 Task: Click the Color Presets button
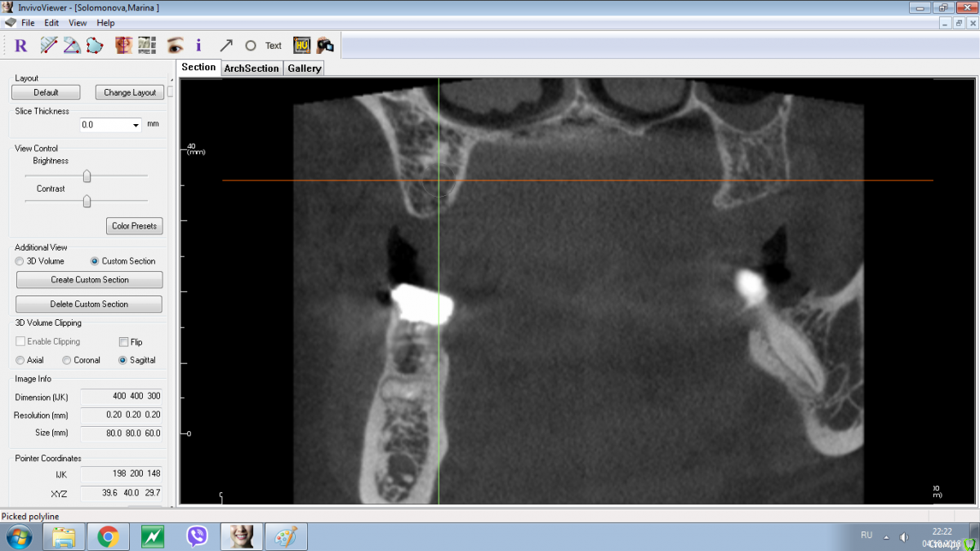(x=134, y=226)
